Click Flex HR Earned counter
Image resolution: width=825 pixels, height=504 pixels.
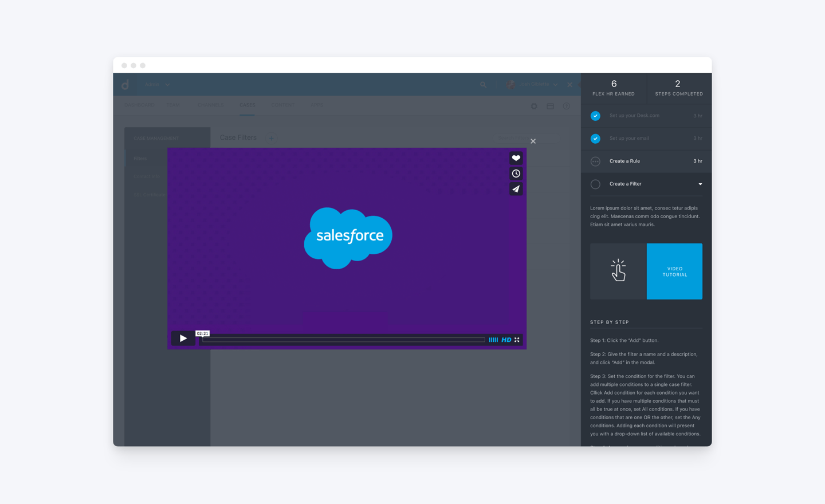614,88
